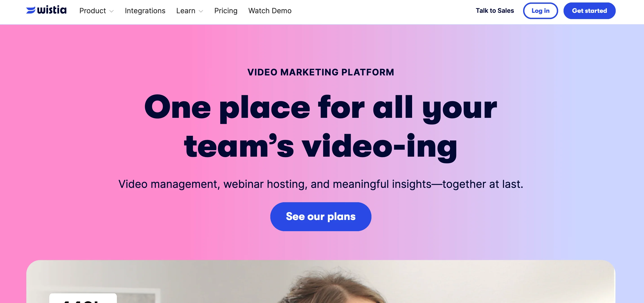The height and width of the screenshot is (303, 644).
Task: Click the Talk to Sales link
Action: pyautogui.click(x=495, y=11)
